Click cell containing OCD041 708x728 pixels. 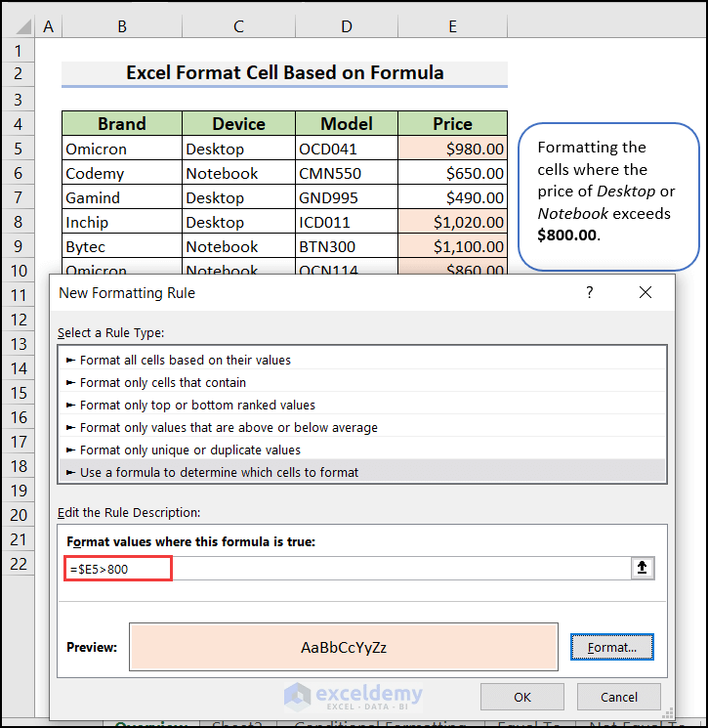347,149
